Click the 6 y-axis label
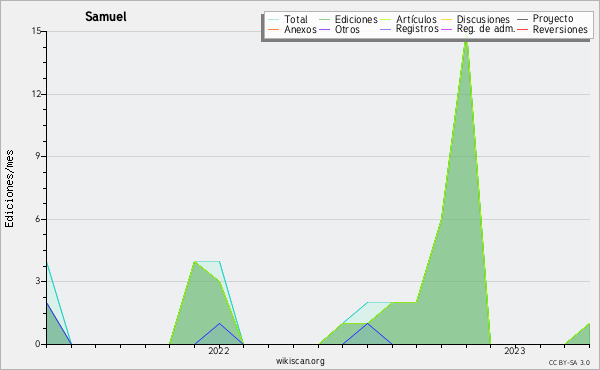This screenshot has width=600, height=370. 39,219
